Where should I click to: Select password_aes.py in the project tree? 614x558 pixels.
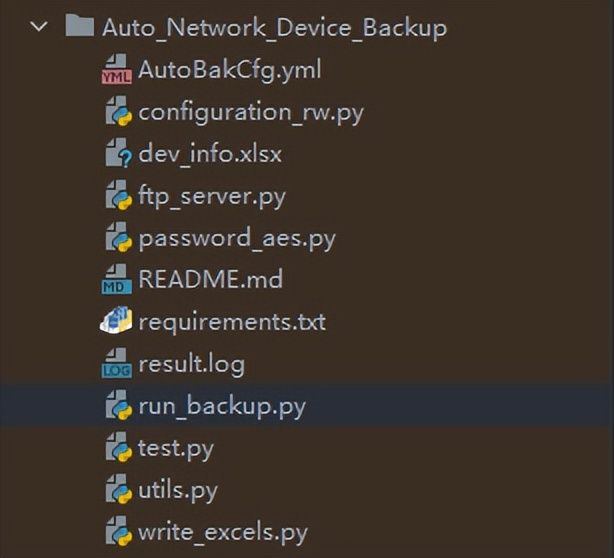[237, 239]
